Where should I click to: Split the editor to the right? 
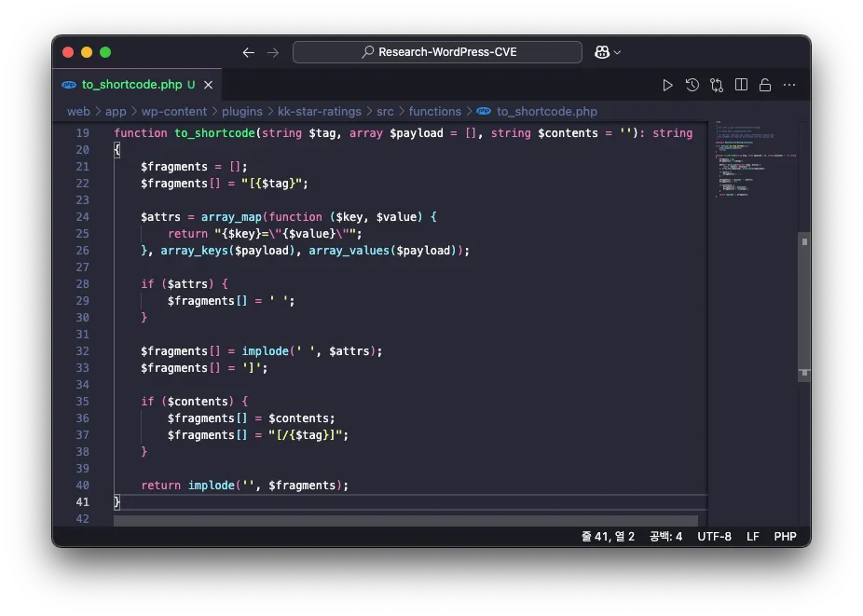pos(741,85)
